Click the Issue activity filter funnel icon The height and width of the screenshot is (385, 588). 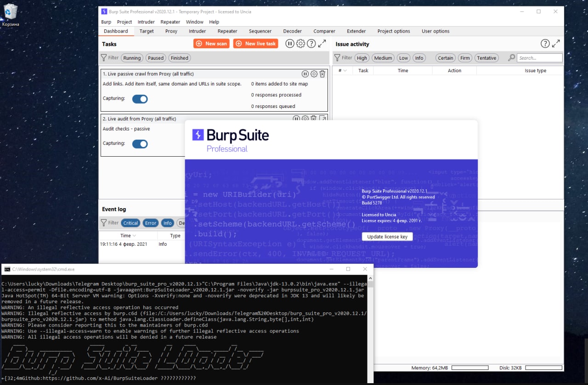[337, 58]
